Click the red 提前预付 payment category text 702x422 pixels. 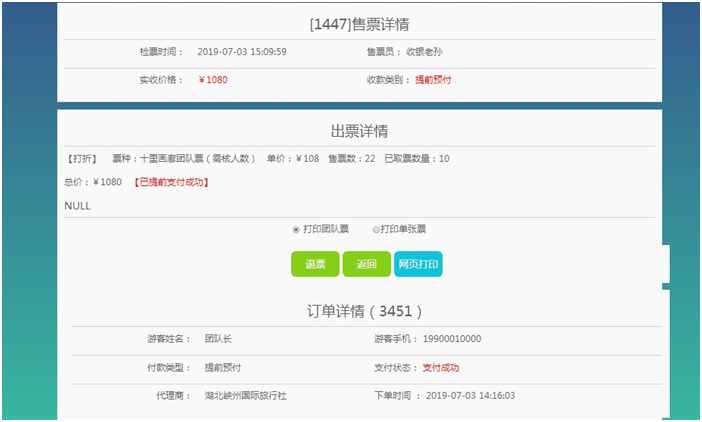coord(433,79)
